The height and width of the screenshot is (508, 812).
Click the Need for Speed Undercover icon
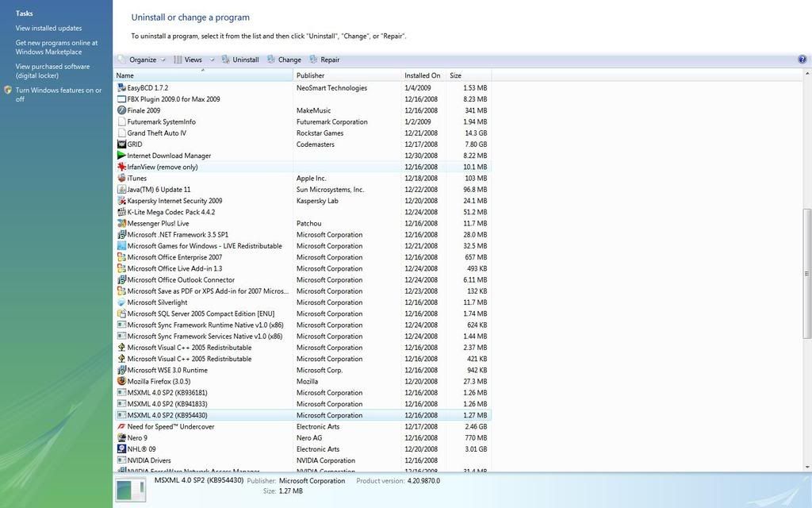(121, 426)
